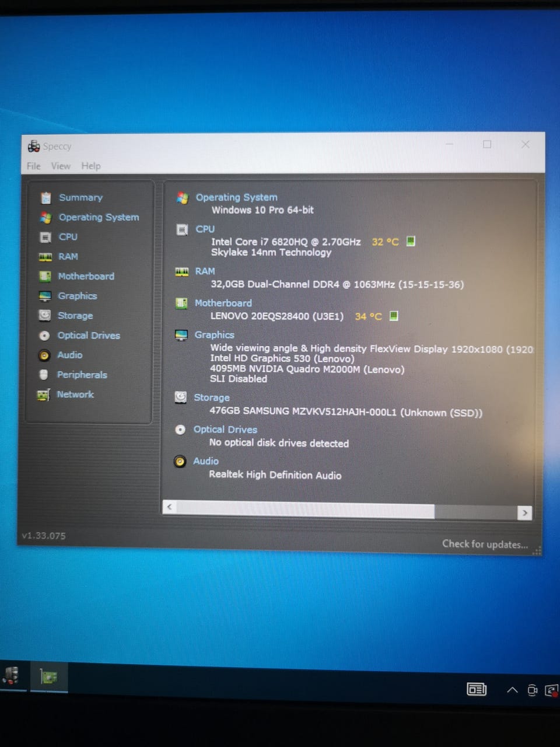Click the Audio speaker icon in sidebar
This screenshot has width=560, height=747.
pyautogui.click(x=44, y=355)
